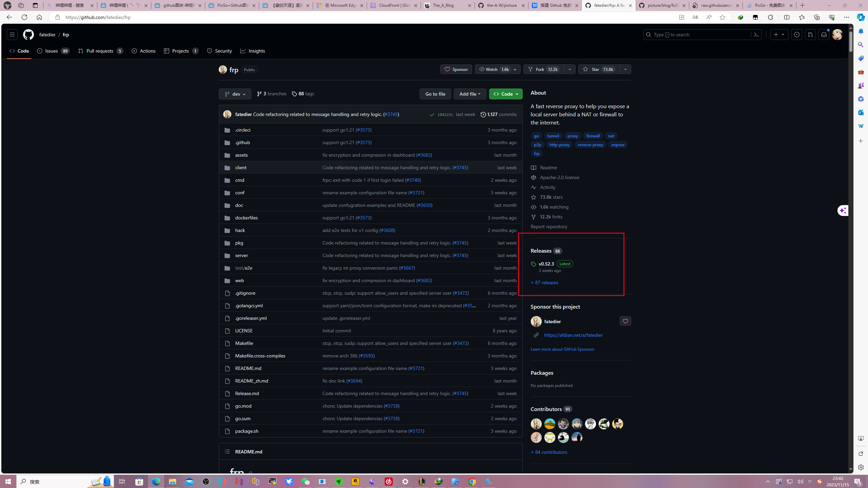
Task: Switch to The_A_Blog browser tab
Action: click(447, 5)
